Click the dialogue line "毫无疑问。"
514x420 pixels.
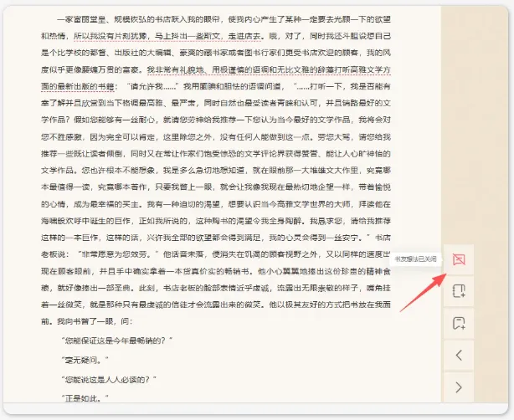(85, 360)
